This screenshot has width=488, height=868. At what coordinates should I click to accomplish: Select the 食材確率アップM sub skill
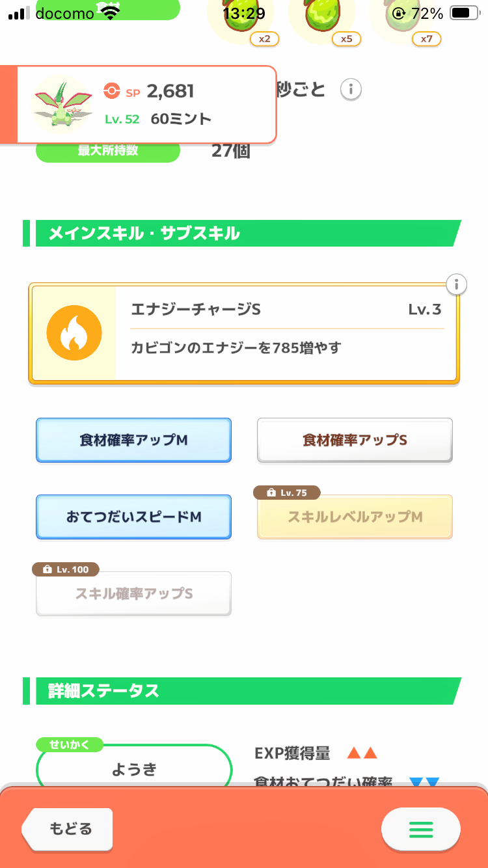pyautogui.click(x=133, y=441)
